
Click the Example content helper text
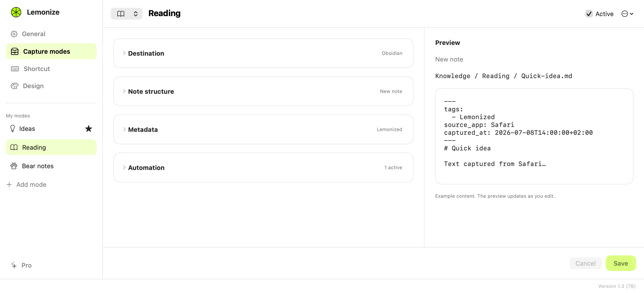(495, 196)
